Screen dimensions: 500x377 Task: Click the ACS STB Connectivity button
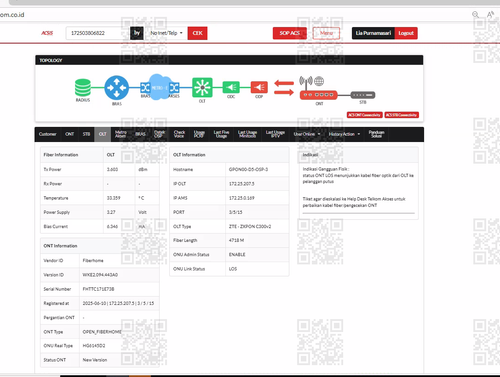(x=402, y=115)
